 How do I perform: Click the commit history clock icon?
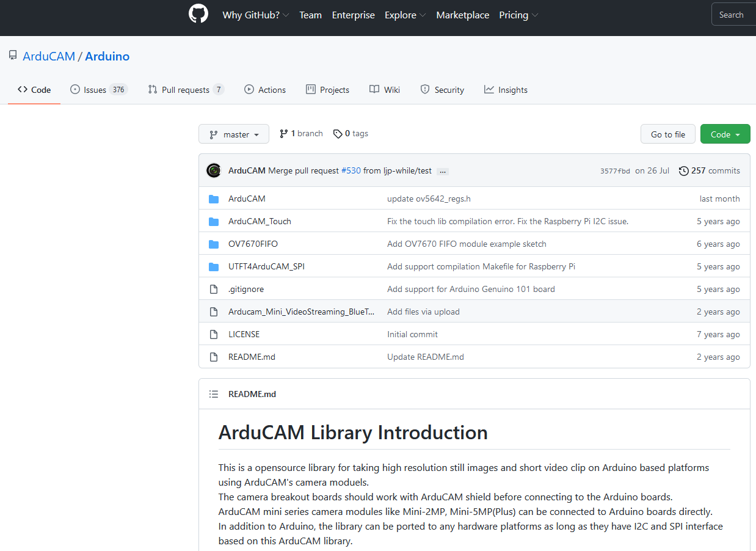click(684, 171)
